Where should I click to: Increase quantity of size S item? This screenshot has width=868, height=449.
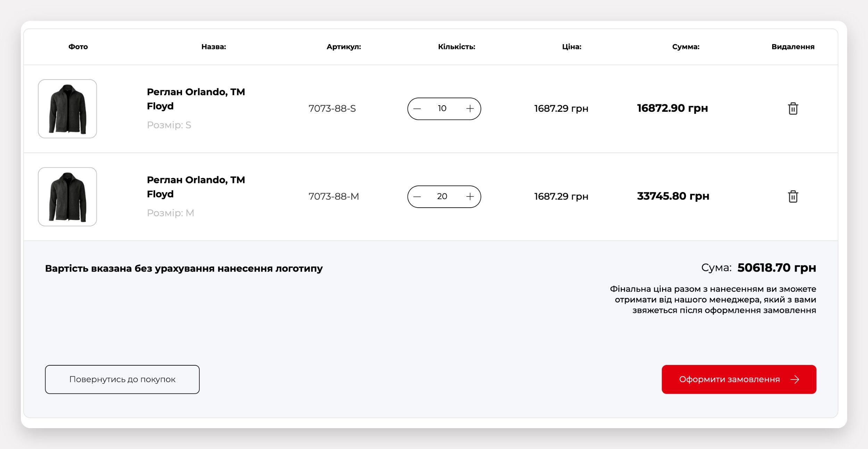(470, 109)
